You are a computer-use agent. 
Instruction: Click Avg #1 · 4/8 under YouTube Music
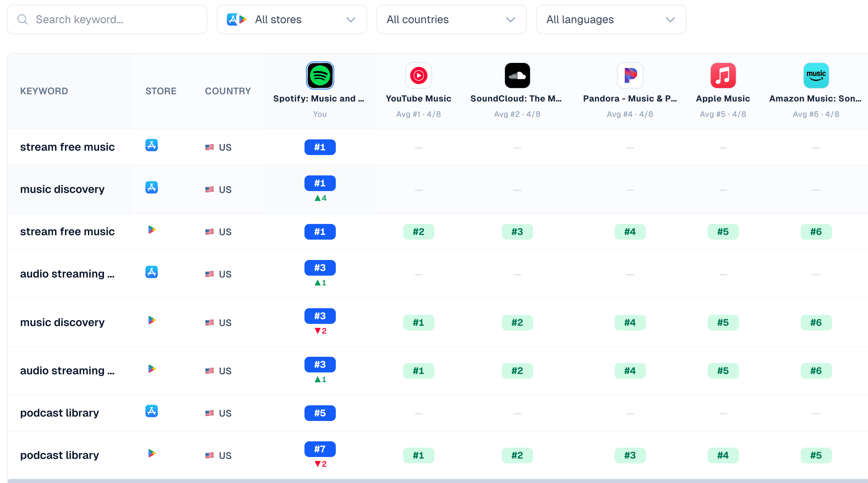[x=418, y=114]
